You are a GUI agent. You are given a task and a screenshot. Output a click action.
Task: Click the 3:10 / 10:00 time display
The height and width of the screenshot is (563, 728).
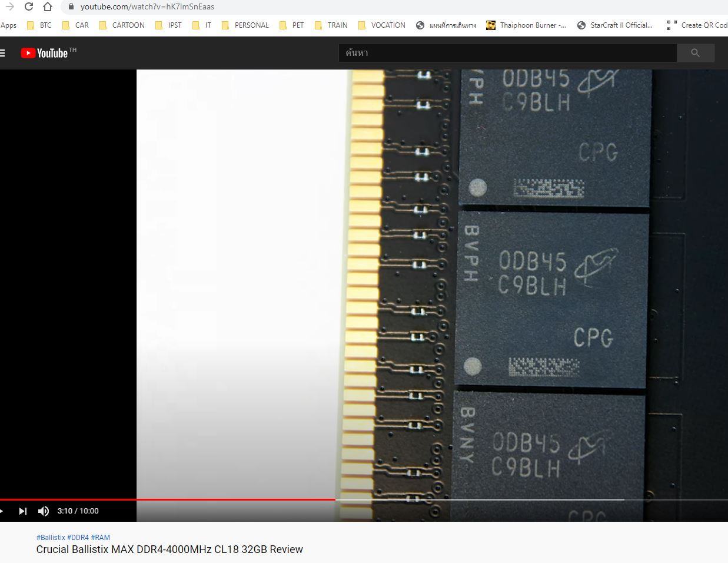coord(78,511)
